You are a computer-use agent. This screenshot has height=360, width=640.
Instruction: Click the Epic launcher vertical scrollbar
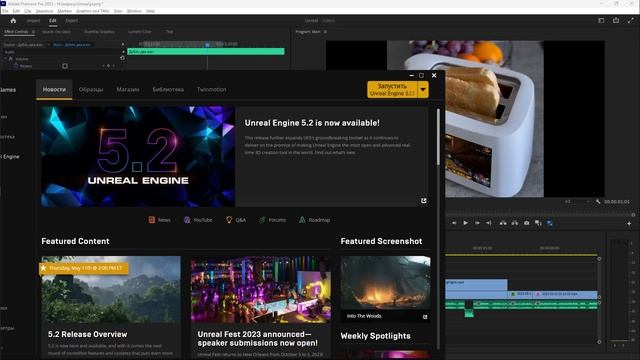(438, 137)
